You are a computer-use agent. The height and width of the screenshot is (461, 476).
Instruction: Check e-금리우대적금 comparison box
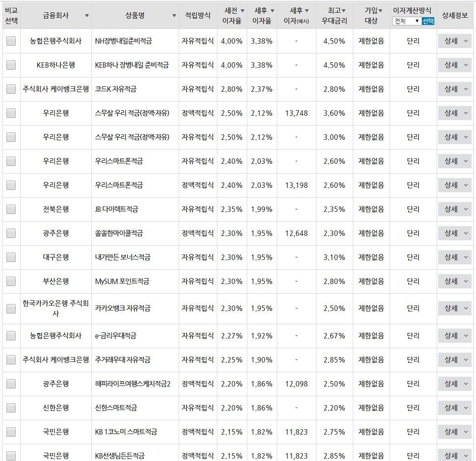[x=11, y=336]
